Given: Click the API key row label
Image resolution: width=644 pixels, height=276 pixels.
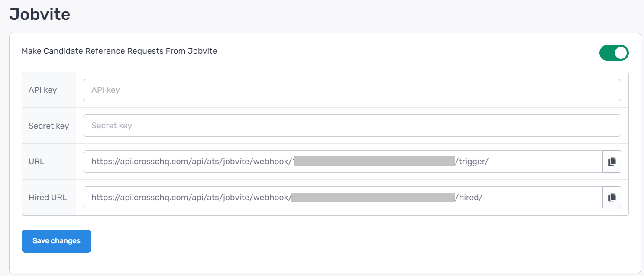Looking at the screenshot, I should tap(42, 90).
